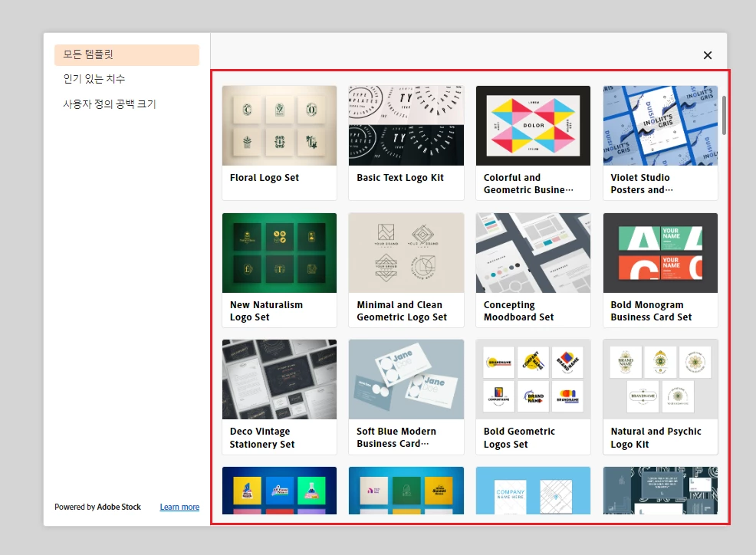
Task: Click the Floral Logo Set title
Action: (x=265, y=178)
